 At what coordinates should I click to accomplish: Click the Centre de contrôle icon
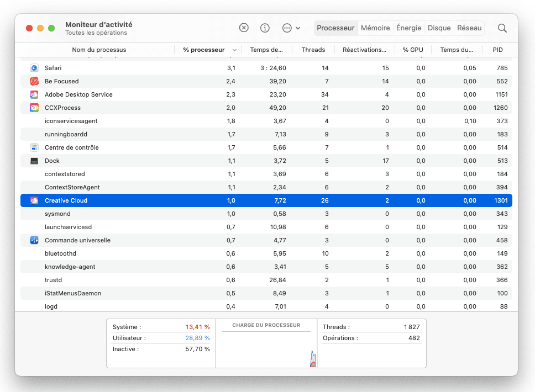tap(34, 147)
